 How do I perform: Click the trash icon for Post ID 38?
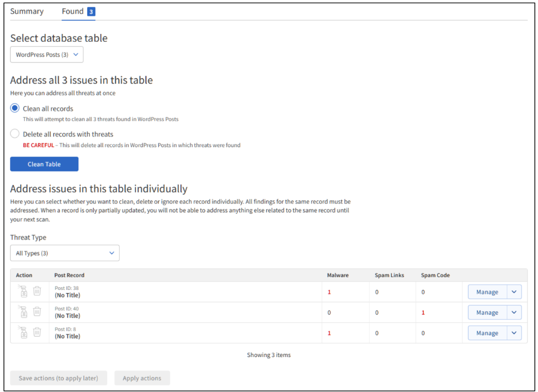coord(37,291)
